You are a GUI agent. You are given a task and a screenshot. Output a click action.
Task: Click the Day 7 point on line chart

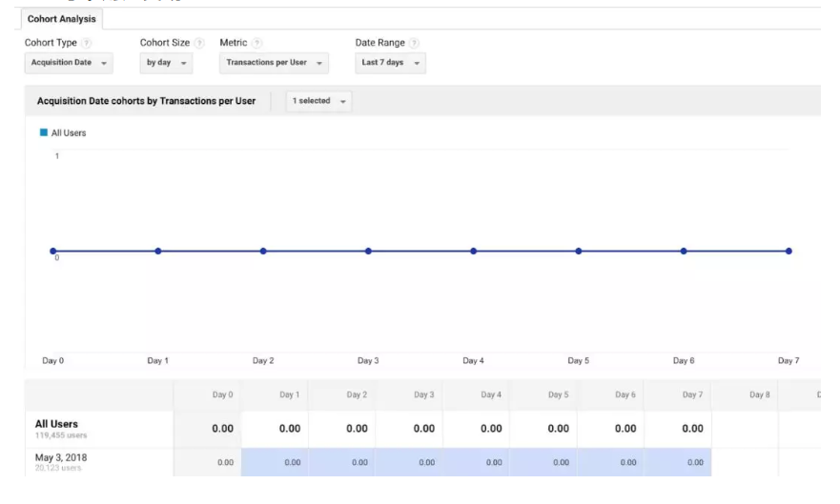click(789, 251)
